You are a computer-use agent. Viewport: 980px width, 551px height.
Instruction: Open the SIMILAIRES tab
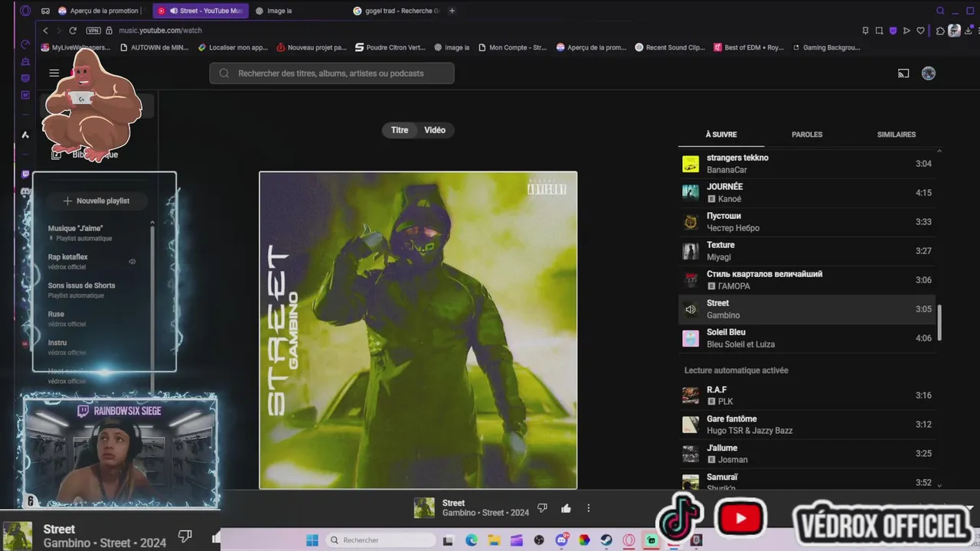pos(897,135)
